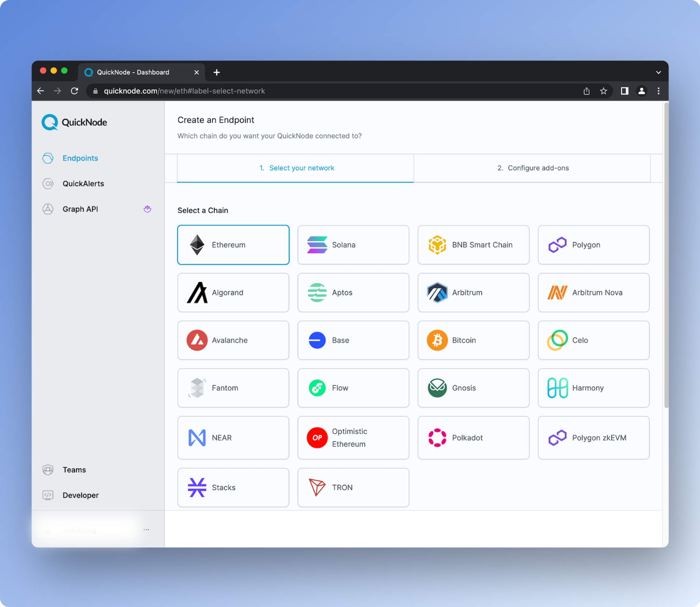Select the Polygon chain card
700x607 pixels.
pyautogui.click(x=594, y=245)
